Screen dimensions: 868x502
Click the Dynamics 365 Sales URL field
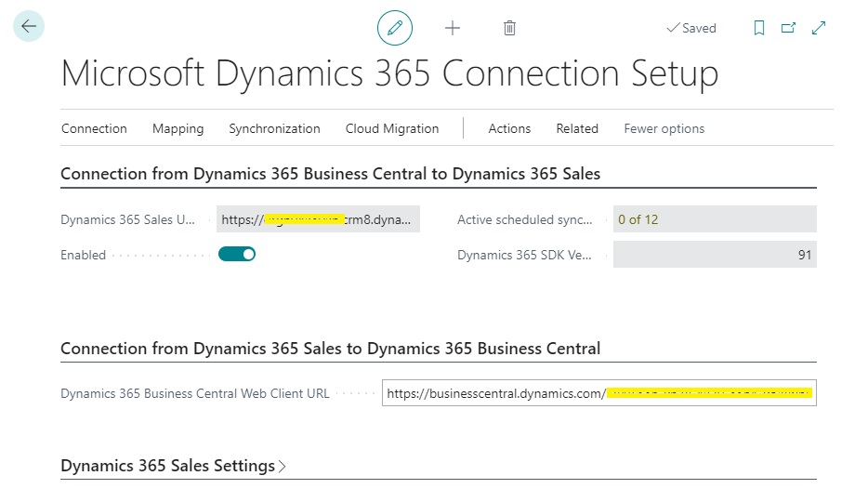coord(318,219)
